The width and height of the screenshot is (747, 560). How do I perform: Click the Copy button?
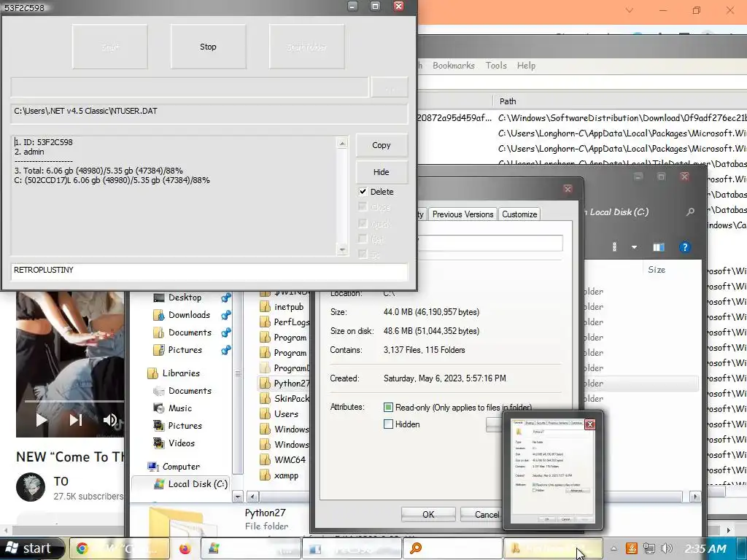[381, 145]
